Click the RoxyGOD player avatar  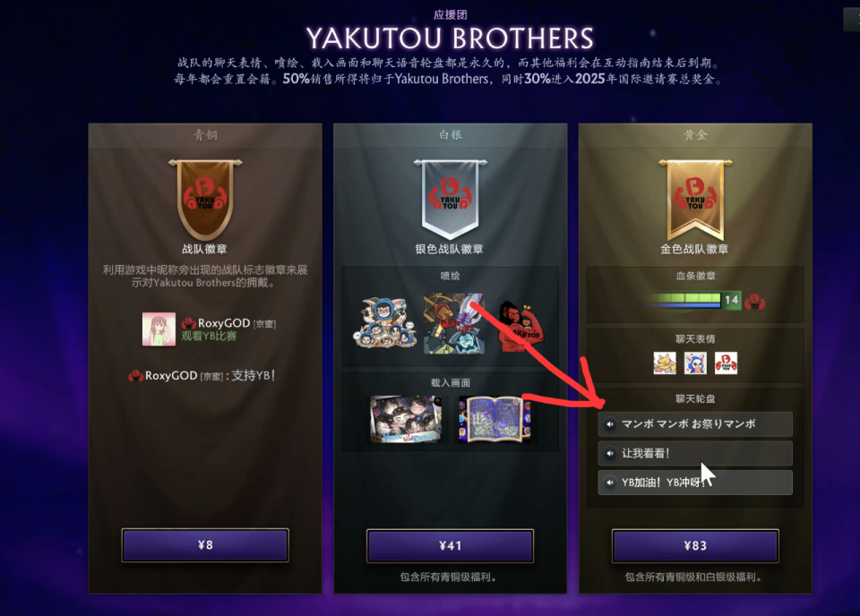pos(159,329)
